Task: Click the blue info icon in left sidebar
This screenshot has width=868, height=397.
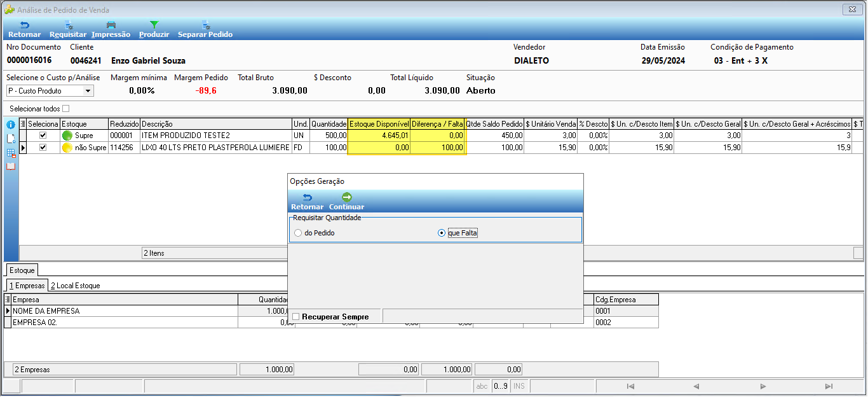Action: [11, 125]
